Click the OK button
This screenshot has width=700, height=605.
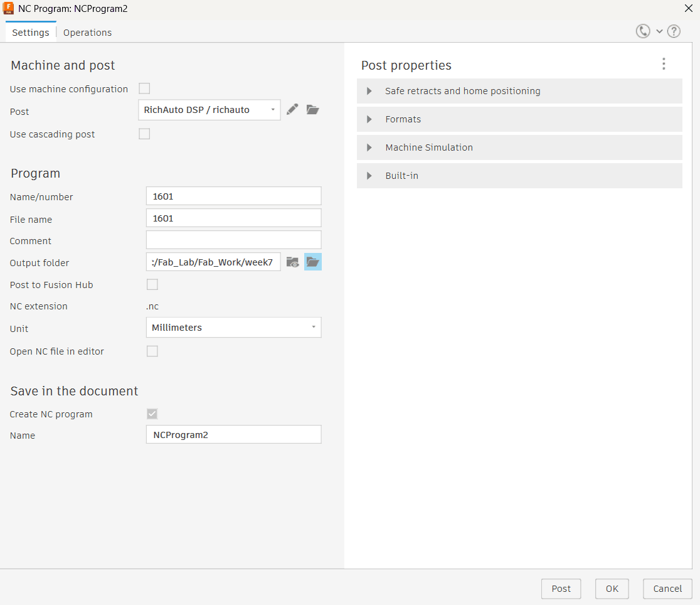coord(612,589)
